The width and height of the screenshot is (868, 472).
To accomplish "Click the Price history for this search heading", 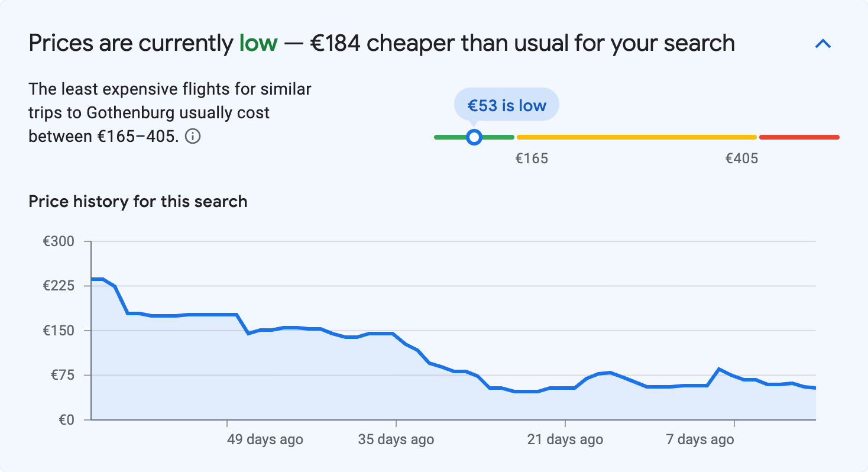I will click(x=138, y=201).
